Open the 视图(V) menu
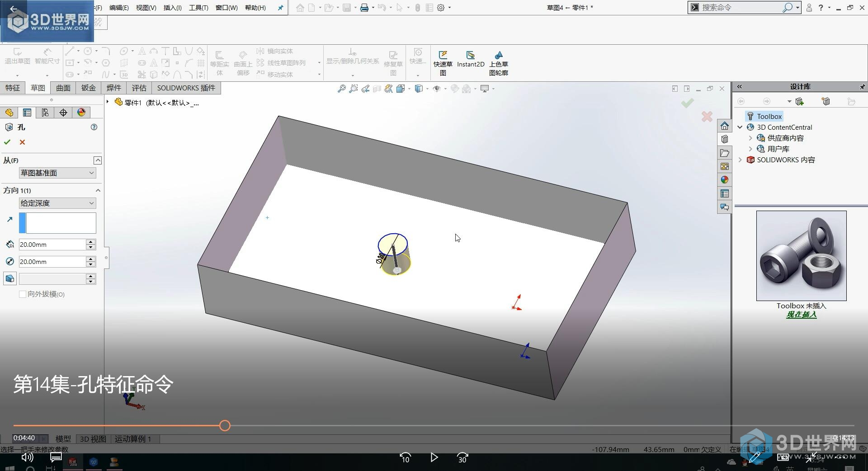 tap(146, 8)
